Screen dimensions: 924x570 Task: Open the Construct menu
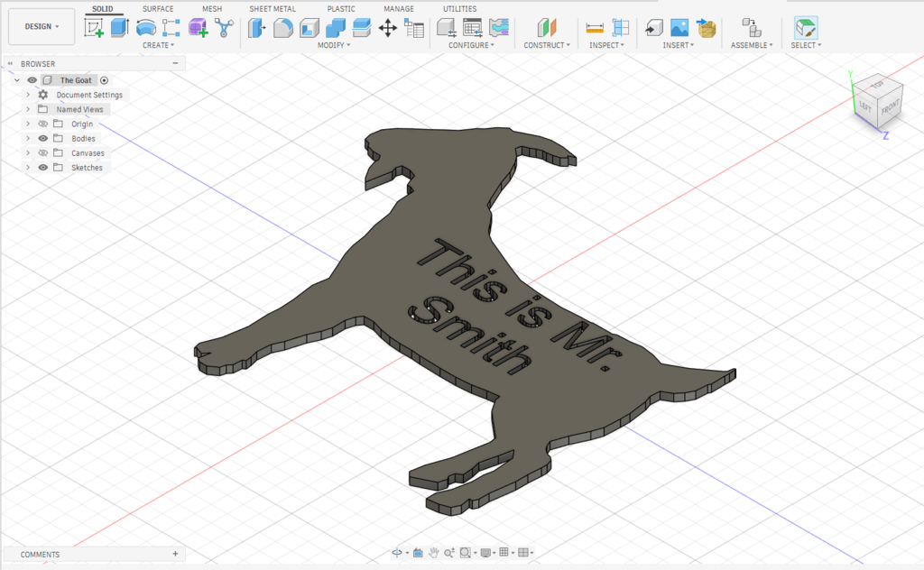click(547, 45)
